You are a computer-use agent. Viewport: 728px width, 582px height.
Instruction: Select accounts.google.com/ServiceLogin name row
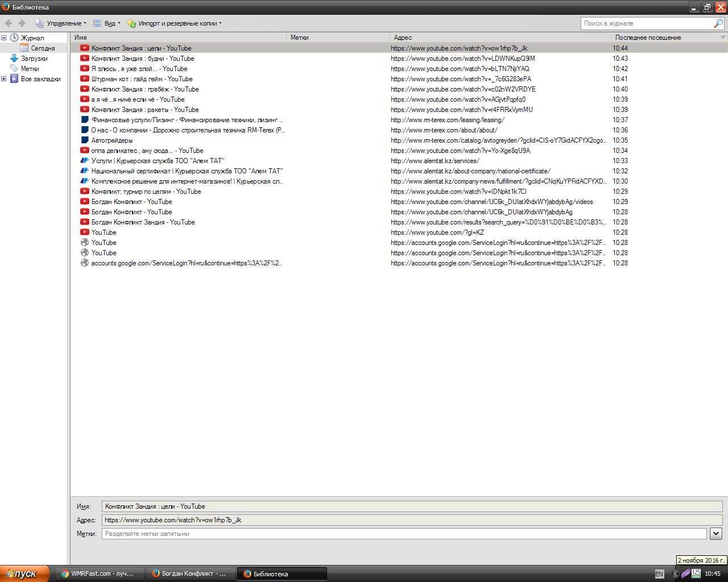tap(399, 263)
